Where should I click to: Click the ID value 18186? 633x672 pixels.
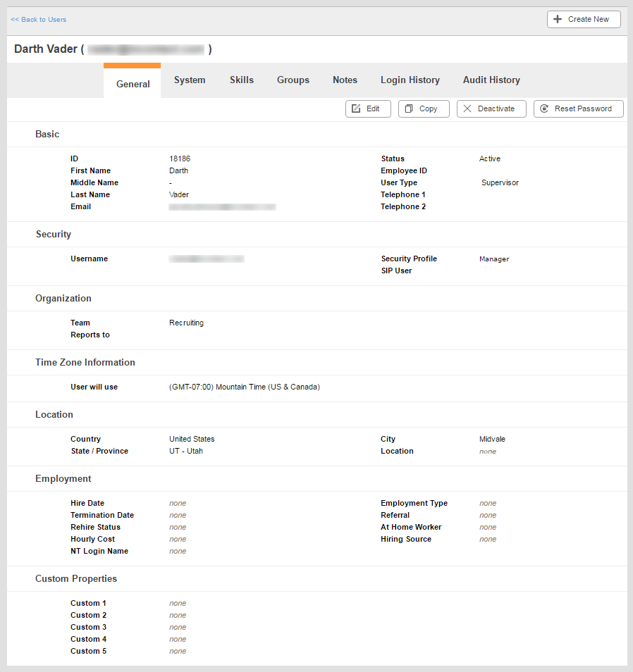(x=180, y=158)
